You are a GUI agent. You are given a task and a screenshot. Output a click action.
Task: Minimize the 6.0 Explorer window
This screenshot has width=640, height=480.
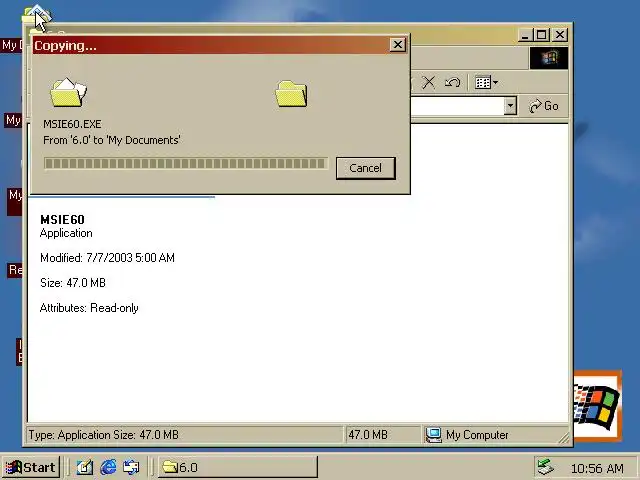click(x=525, y=35)
